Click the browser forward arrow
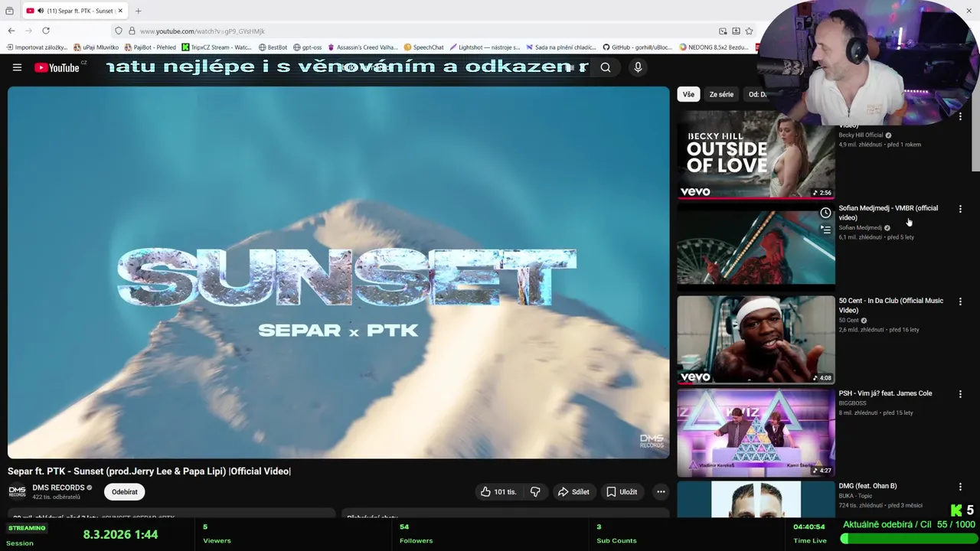 tap(29, 31)
